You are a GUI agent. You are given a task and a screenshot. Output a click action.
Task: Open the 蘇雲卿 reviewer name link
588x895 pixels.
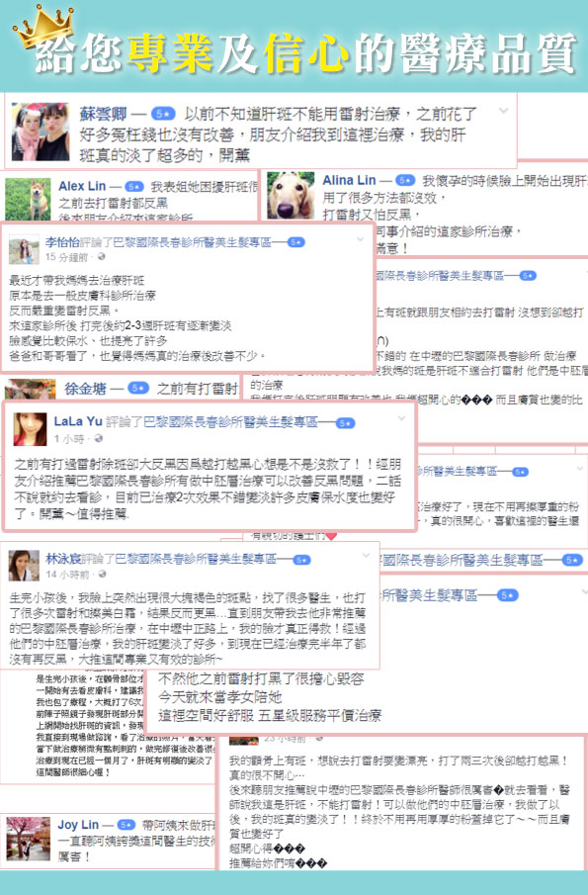pyautogui.click(x=103, y=114)
